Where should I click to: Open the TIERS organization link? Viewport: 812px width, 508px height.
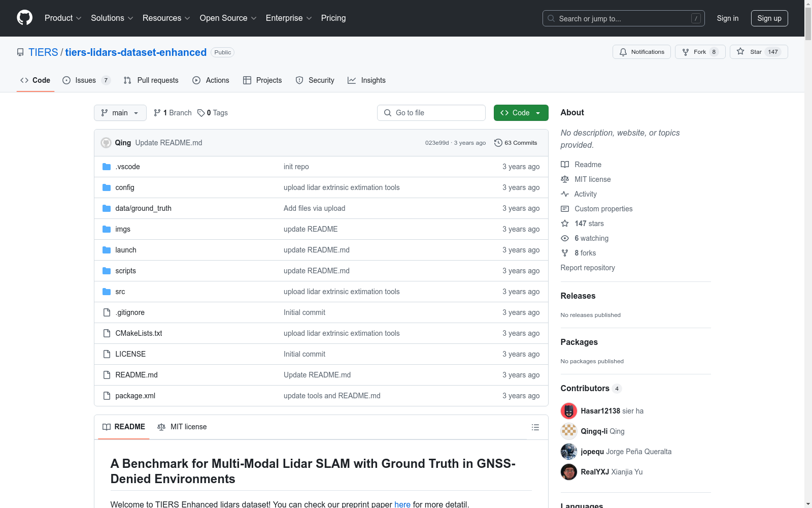[x=43, y=52]
